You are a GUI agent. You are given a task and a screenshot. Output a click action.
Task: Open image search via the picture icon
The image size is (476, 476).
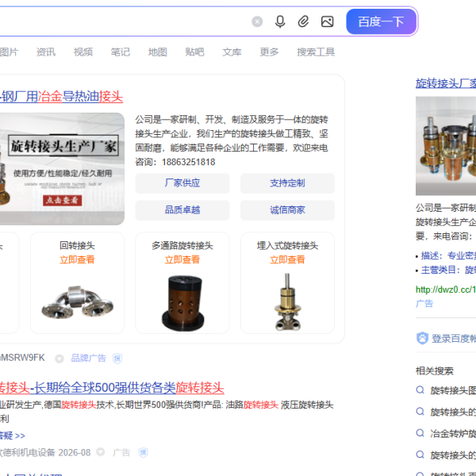[327, 21]
